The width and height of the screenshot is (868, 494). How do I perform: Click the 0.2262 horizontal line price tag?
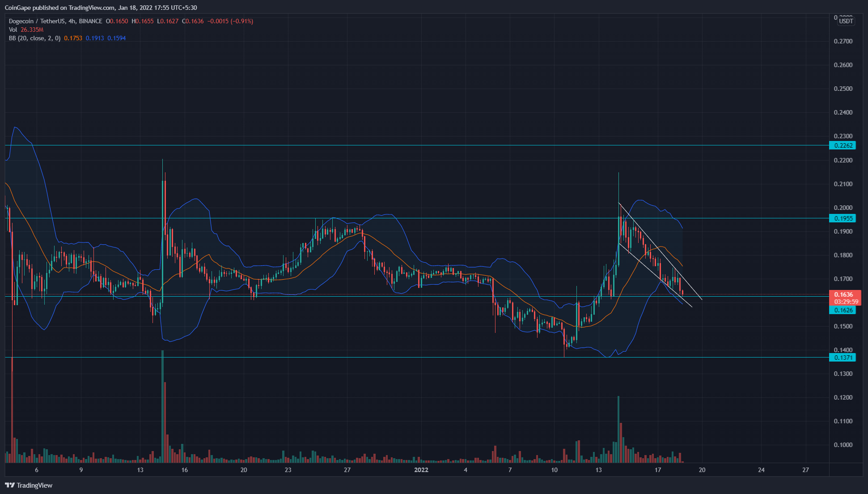[x=843, y=145]
